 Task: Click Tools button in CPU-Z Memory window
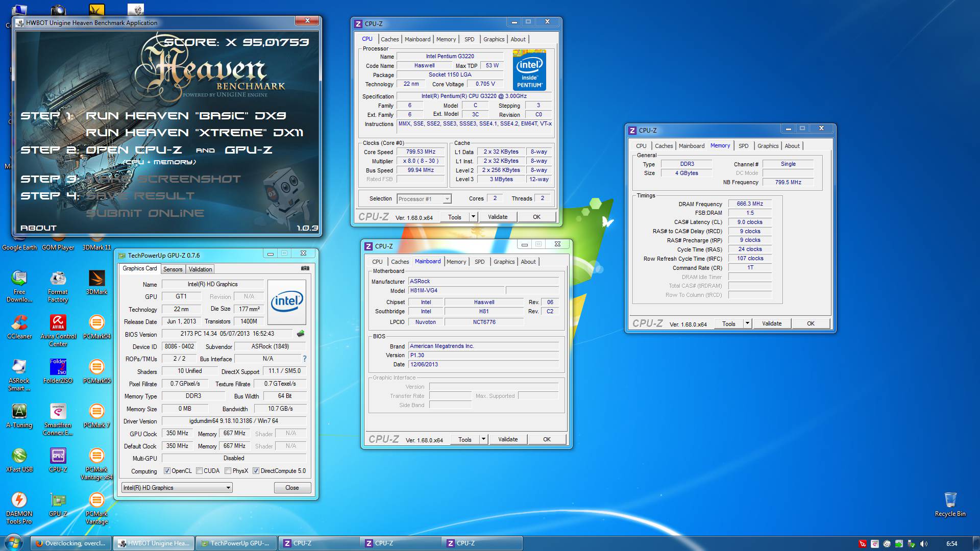pos(729,323)
